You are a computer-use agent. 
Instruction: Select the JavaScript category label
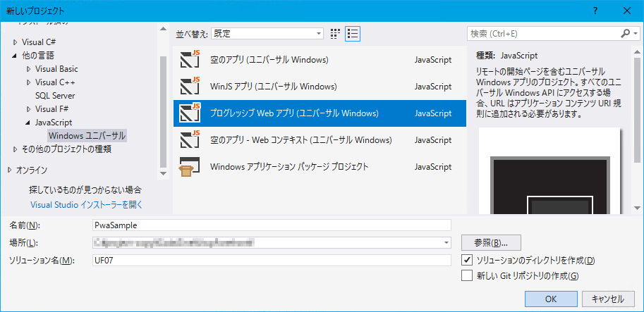pos(54,122)
